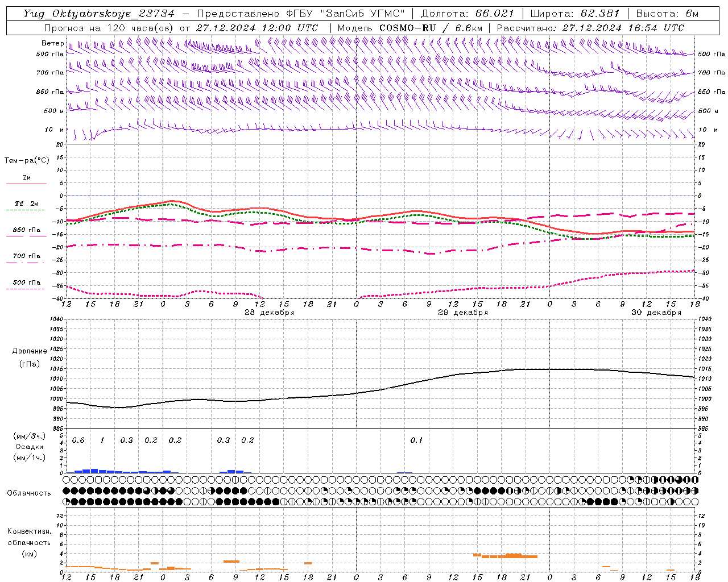Select Рассчитано: 27.12.2024 16:54 UTC timestamp
Image resolution: width=728 pixels, height=582 pixels.
click(x=590, y=28)
